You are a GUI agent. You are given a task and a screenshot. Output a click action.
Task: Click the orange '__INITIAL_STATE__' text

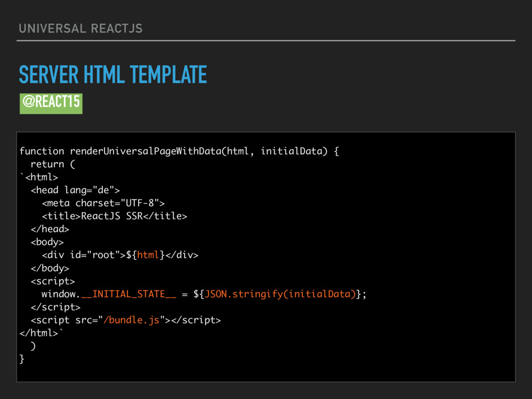pyautogui.click(x=129, y=294)
